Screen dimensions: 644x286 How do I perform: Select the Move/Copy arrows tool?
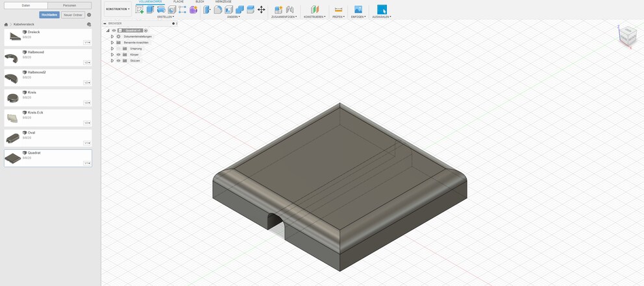261,10
